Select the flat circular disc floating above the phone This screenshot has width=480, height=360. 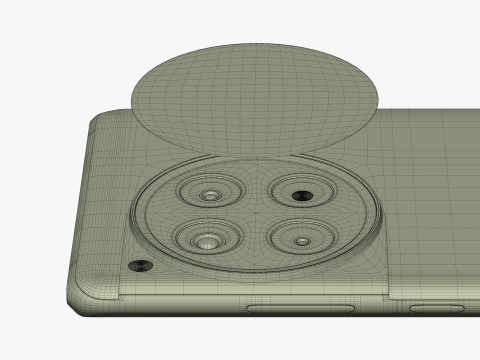(x=255, y=100)
